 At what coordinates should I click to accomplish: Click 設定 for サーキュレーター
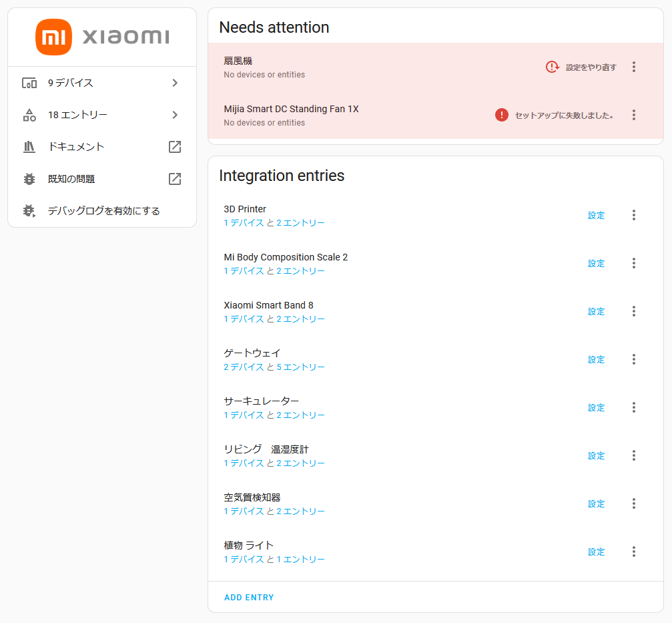[x=596, y=407]
